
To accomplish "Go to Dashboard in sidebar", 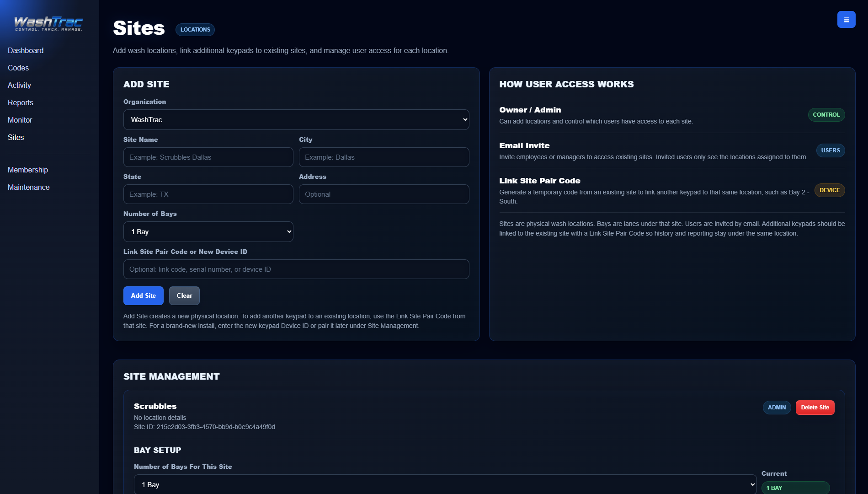I will (x=26, y=50).
